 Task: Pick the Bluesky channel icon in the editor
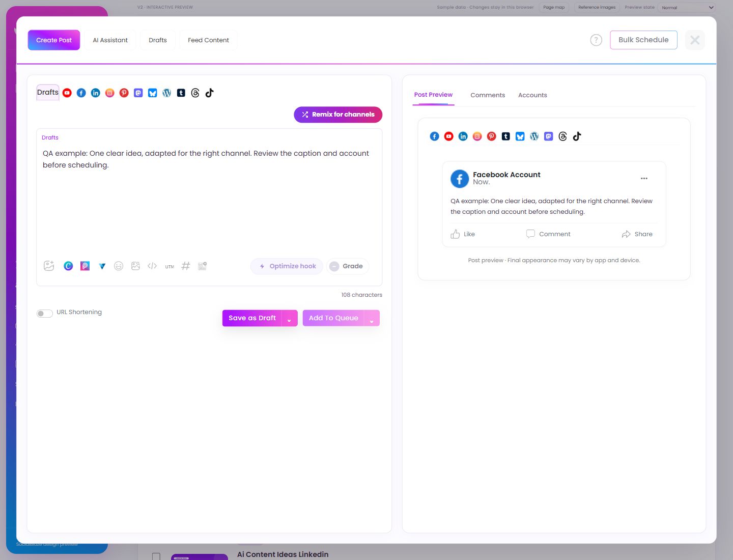152,93
